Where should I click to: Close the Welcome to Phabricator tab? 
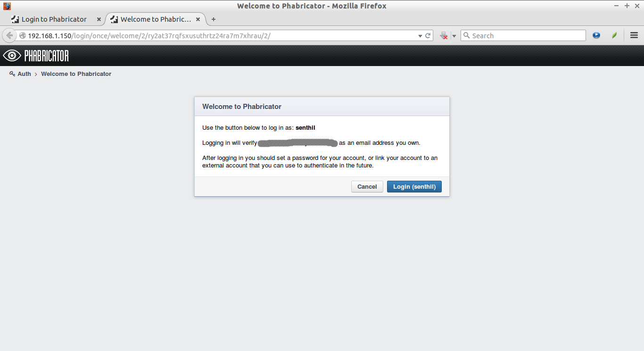tap(198, 19)
